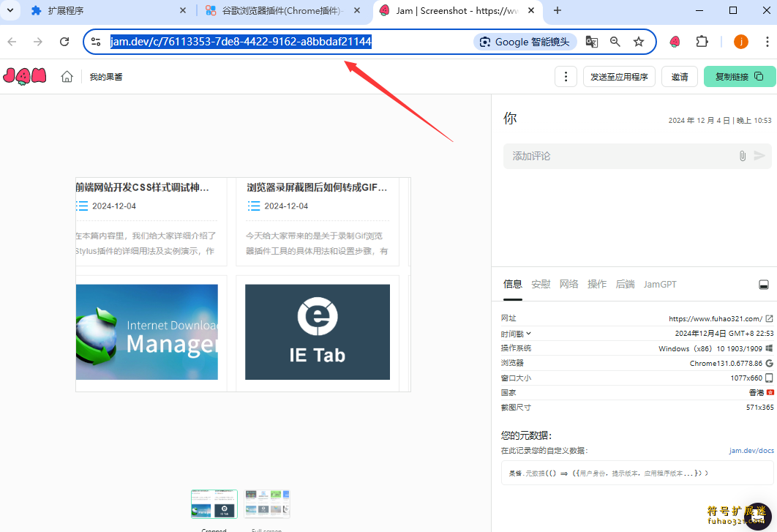Click the main screenshot preview image
Screen dimensions: 777x532
coord(244,285)
